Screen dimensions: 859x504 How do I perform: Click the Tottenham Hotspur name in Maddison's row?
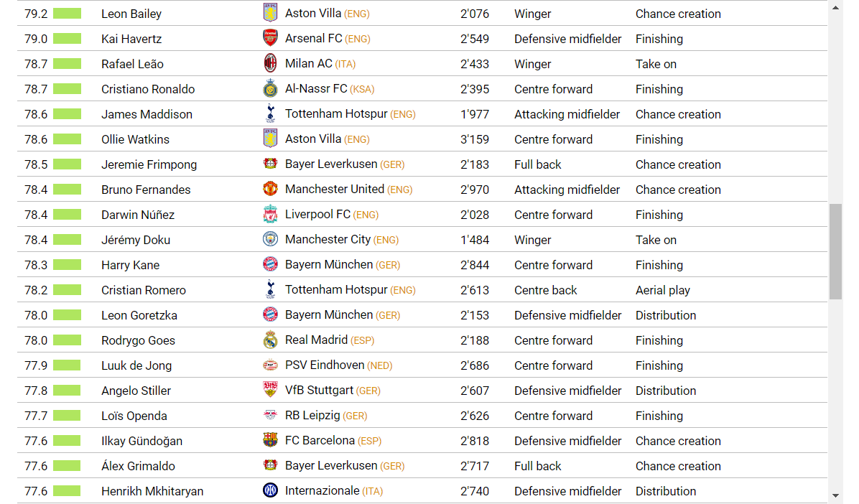click(x=336, y=114)
